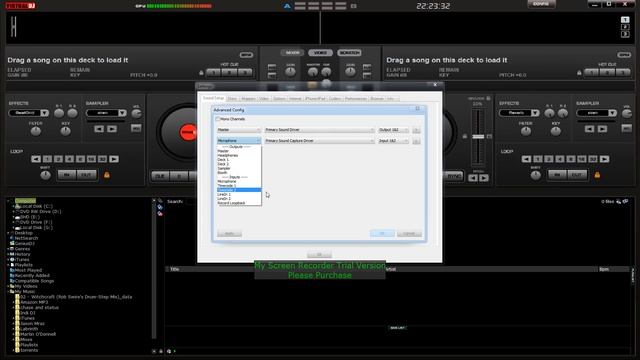Open the Most Played playlist
Viewport: 640px width, 360px height.
tap(28, 270)
